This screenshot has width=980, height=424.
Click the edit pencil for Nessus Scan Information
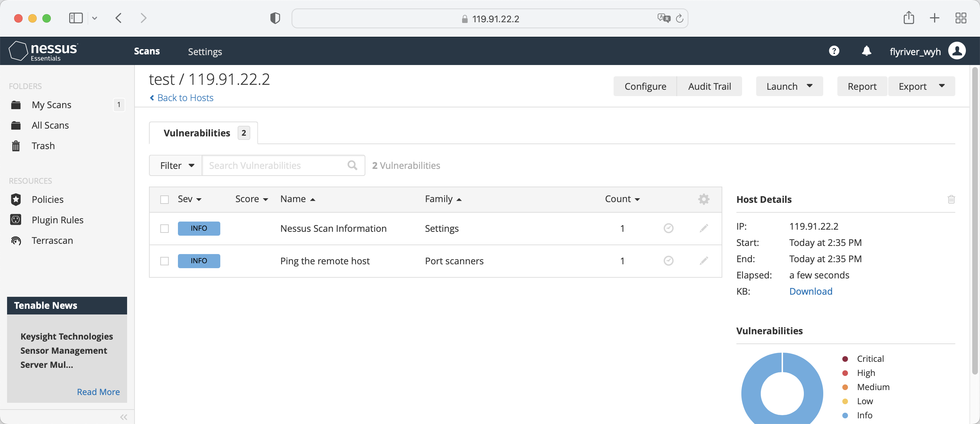(704, 228)
